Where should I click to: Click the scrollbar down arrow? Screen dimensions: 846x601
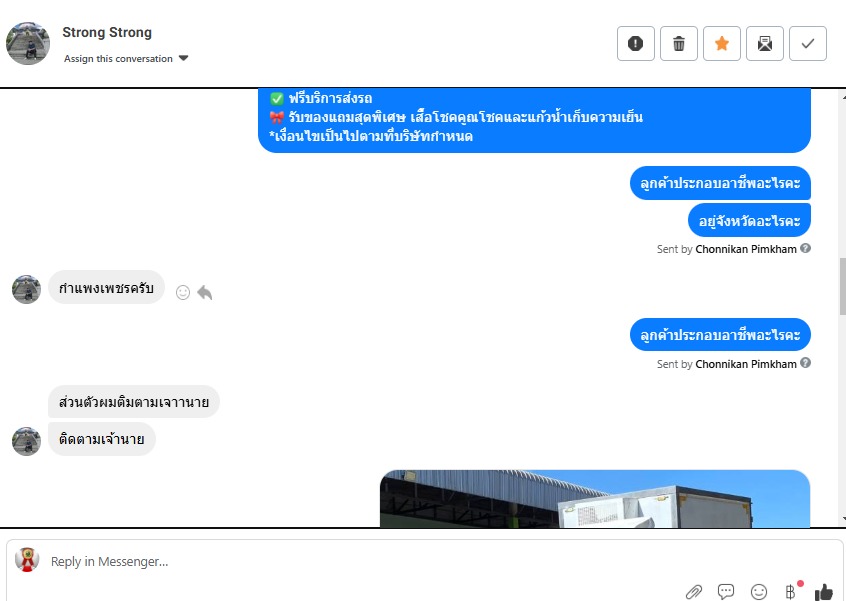[843, 519]
